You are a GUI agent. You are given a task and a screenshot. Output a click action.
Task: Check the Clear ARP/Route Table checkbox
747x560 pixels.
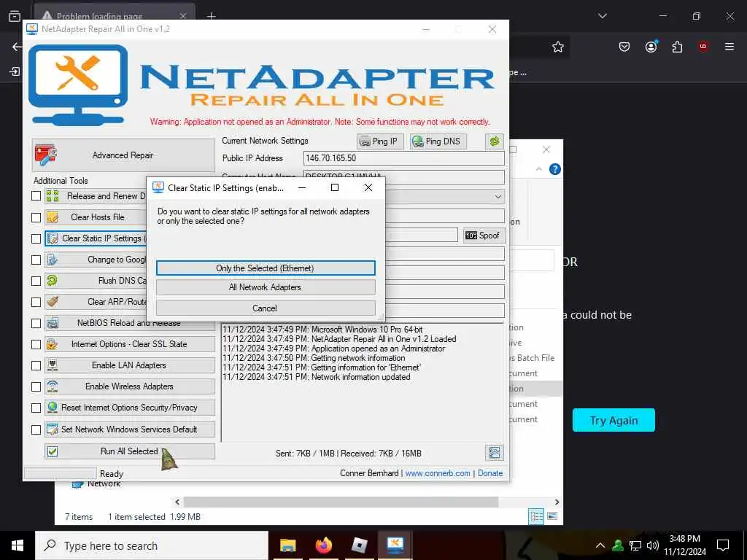(x=36, y=302)
